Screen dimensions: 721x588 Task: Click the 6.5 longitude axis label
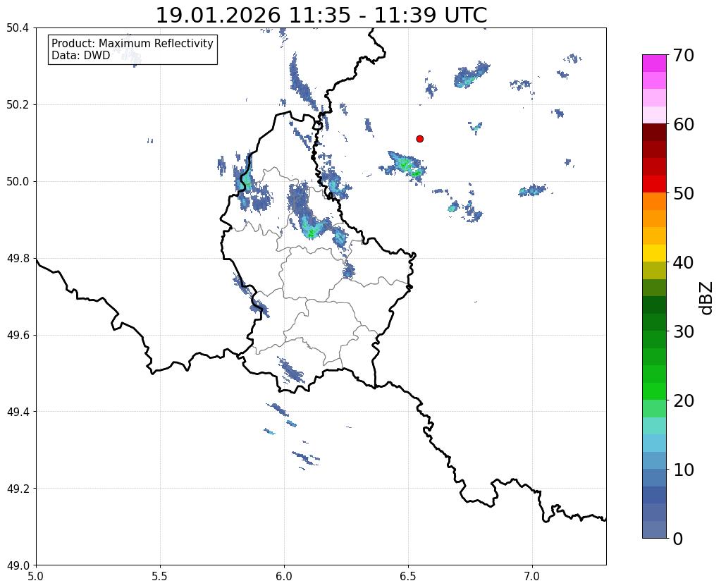pyautogui.click(x=408, y=577)
